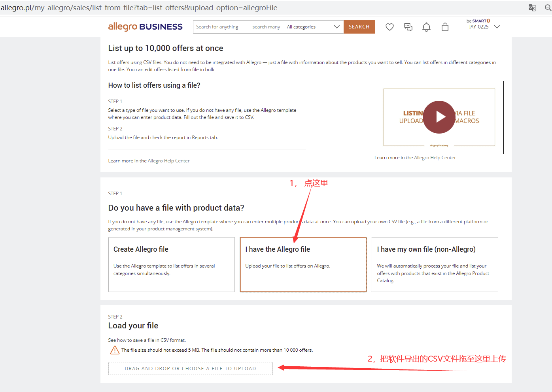Open the All categories dropdown
552x392 pixels.
click(x=313, y=27)
